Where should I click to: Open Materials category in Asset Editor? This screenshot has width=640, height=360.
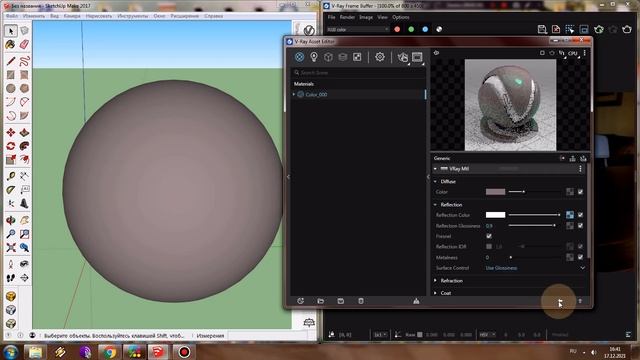pyautogui.click(x=299, y=57)
